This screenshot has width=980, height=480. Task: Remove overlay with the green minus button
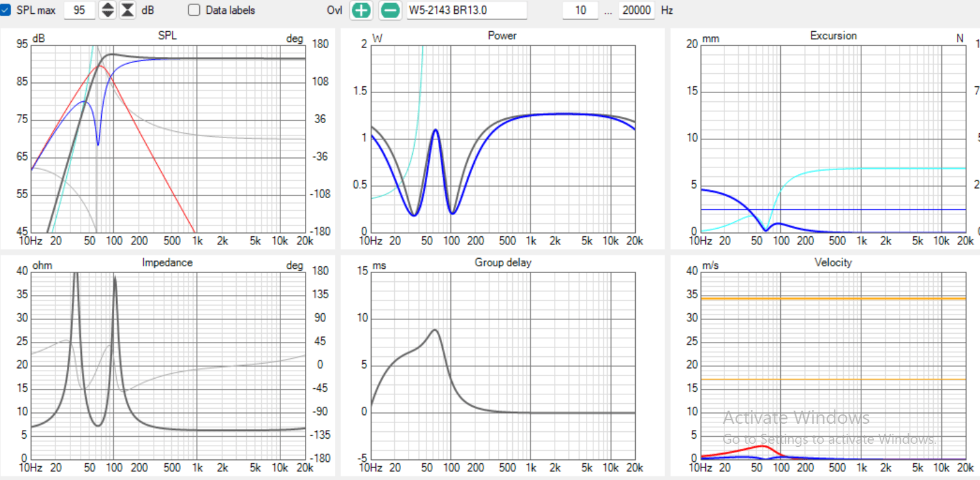click(x=390, y=10)
